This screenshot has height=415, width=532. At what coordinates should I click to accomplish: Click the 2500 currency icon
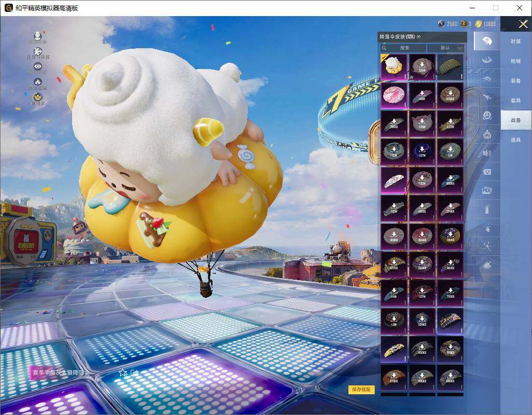(x=441, y=24)
